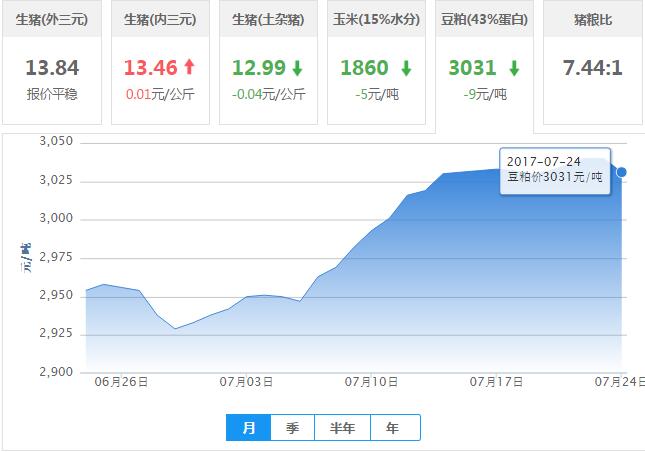Click the green down arrow beside 1860
This screenshot has width=645, height=452.
click(406, 68)
